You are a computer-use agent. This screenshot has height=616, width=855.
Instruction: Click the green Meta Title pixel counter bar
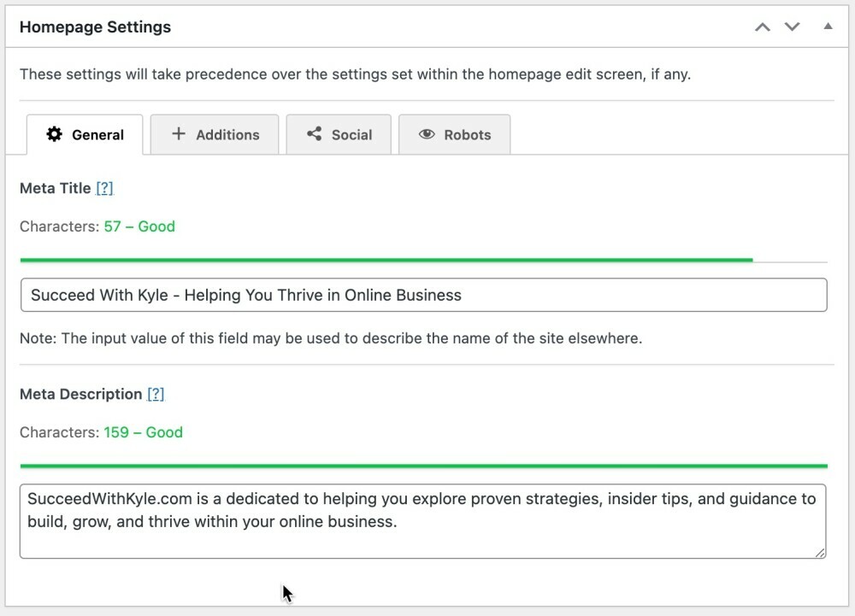(x=385, y=256)
